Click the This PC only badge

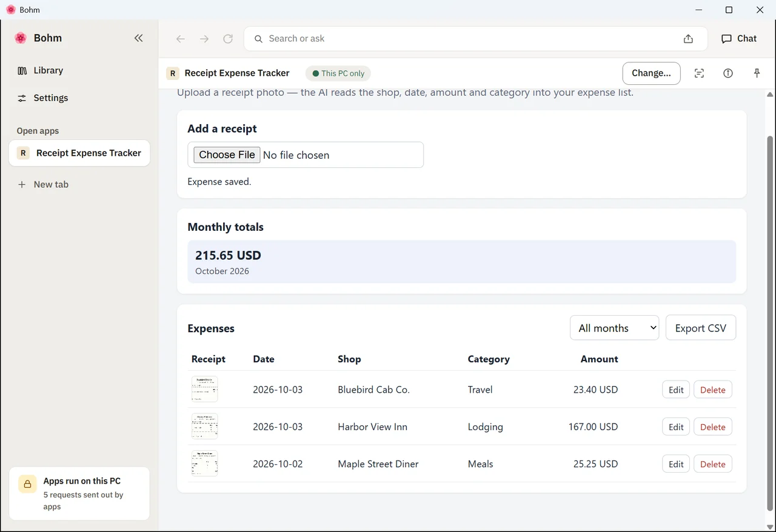pos(338,73)
